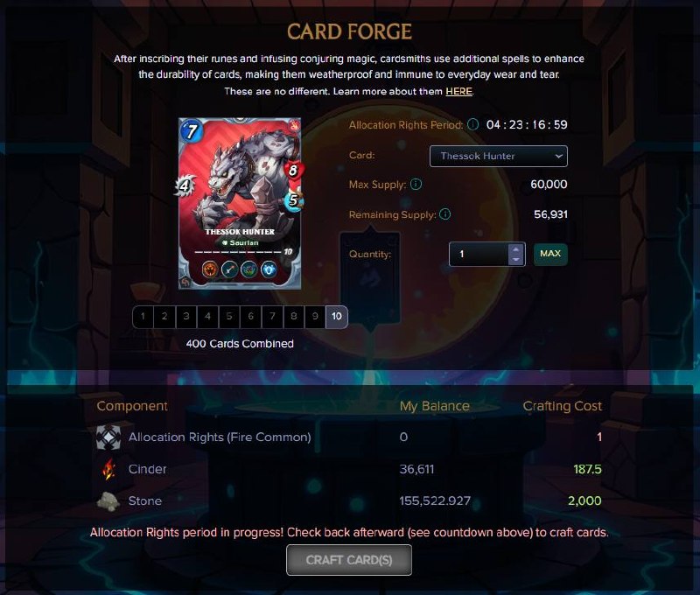700x595 pixels.
Task: Click the Remaining Supply info icon
Action: pos(445,214)
